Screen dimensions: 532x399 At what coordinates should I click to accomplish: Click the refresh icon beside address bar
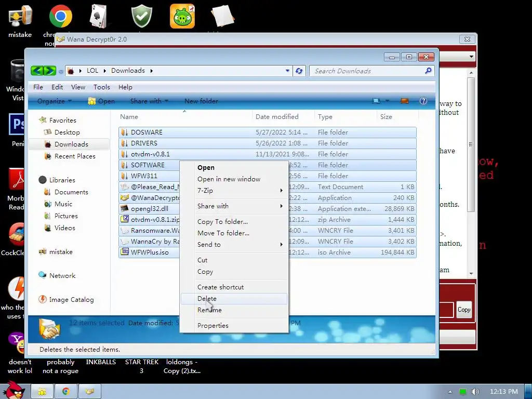[299, 71]
